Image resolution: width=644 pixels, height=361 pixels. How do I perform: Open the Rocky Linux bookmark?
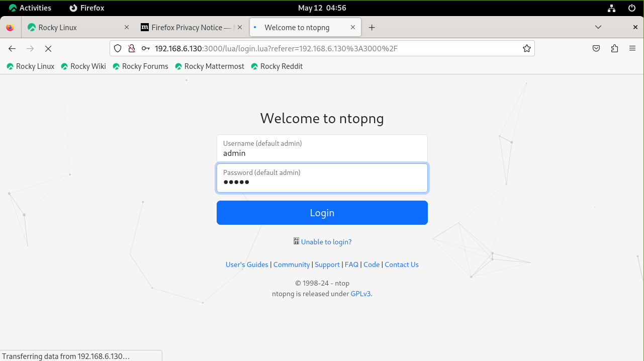[30, 66]
